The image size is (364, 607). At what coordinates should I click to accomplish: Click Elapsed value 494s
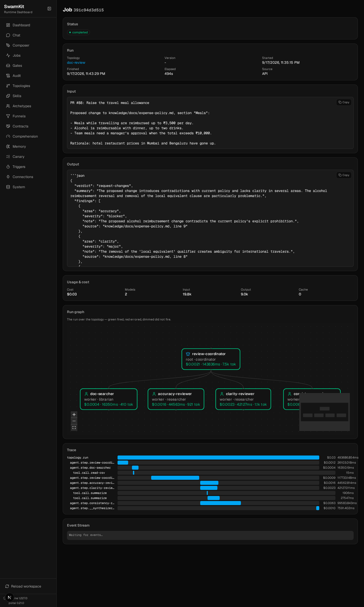169,74
